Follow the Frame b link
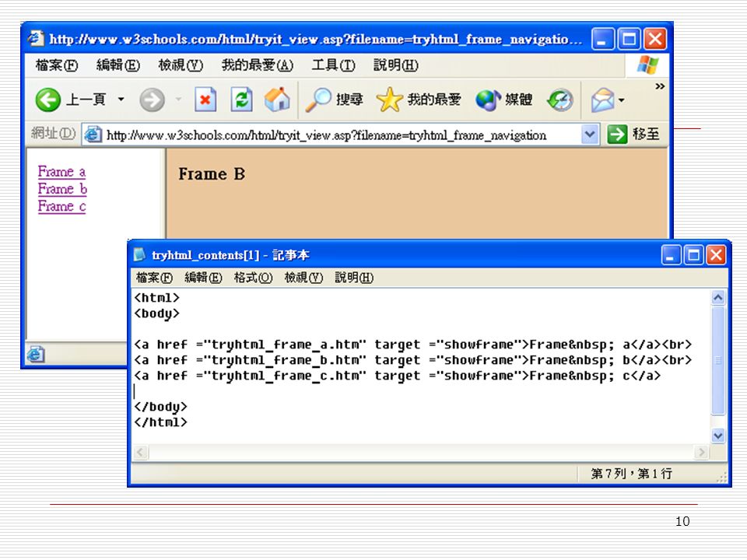Screen dimensions: 747x560 (62, 189)
